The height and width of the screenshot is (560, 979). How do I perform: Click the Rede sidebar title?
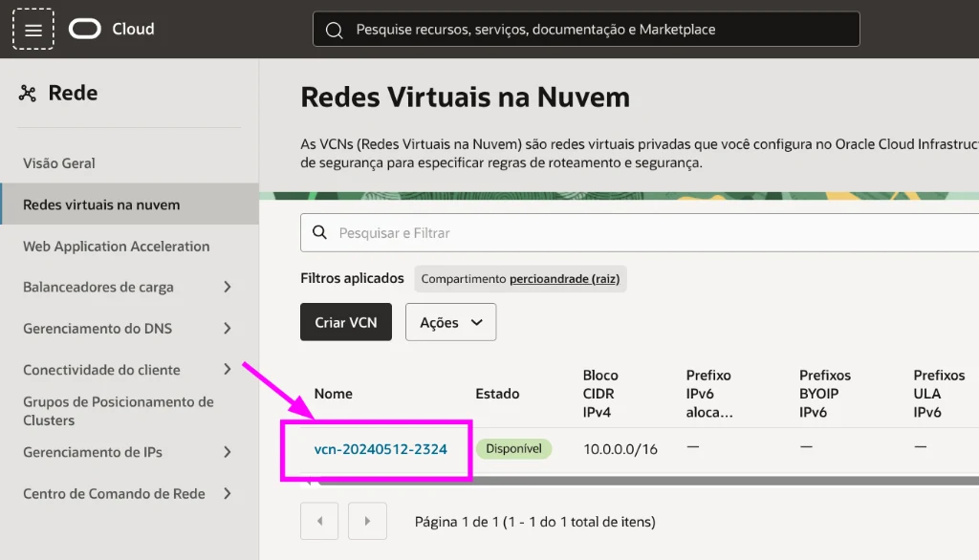click(x=73, y=93)
